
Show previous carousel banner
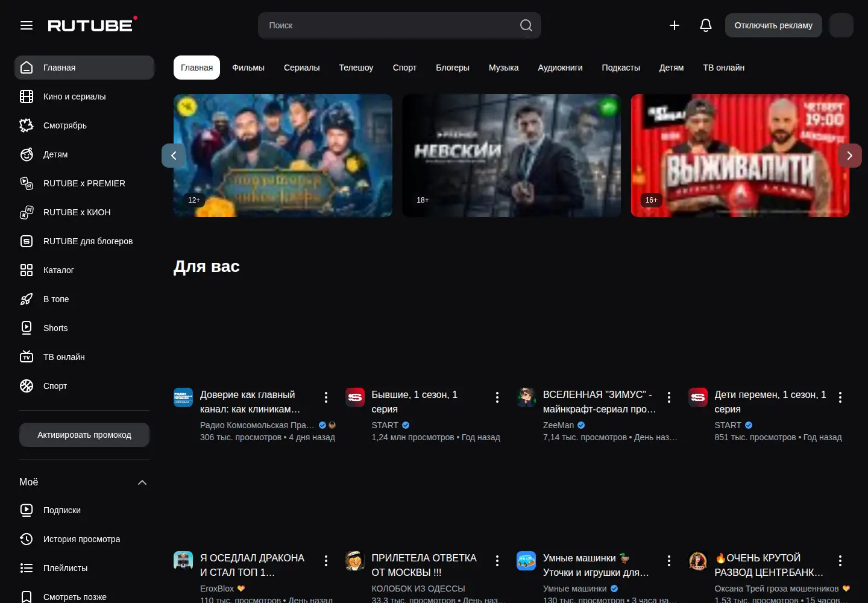[174, 156]
